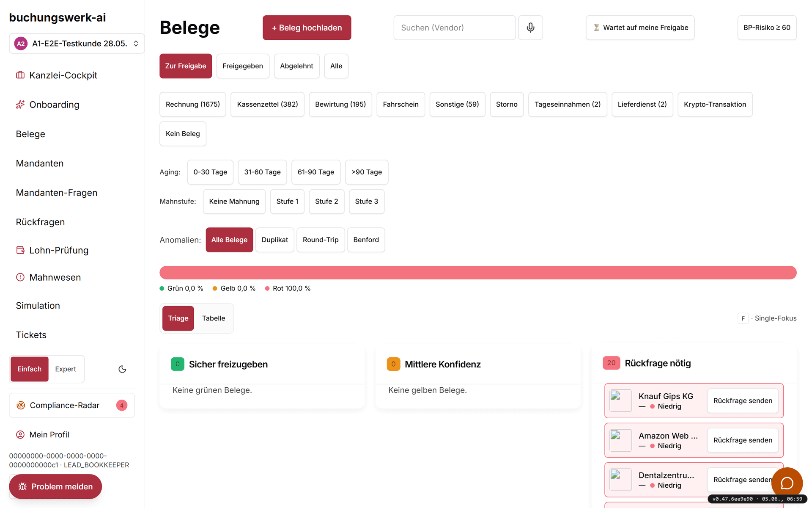Click the Mahnwesen alert icon

coord(20,277)
